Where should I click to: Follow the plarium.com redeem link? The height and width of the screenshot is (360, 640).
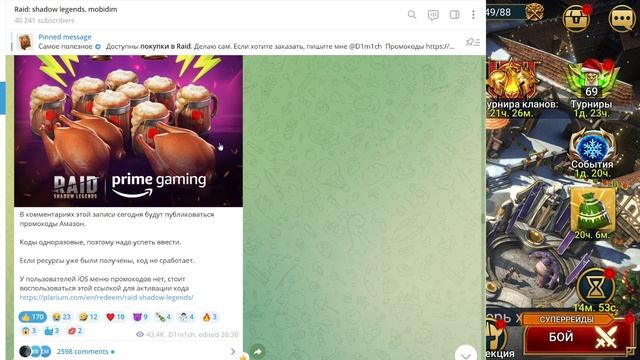[x=107, y=297]
